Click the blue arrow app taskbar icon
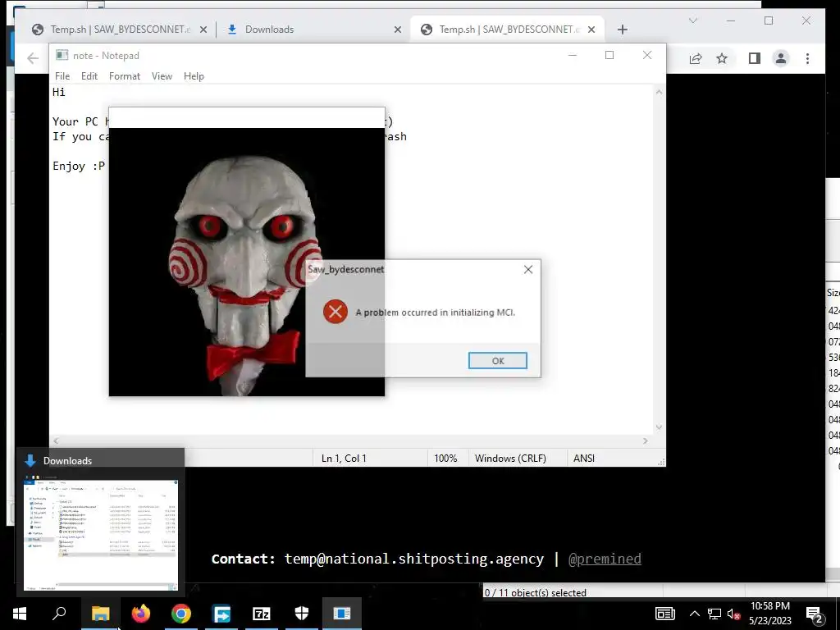The image size is (840, 630). 221,614
